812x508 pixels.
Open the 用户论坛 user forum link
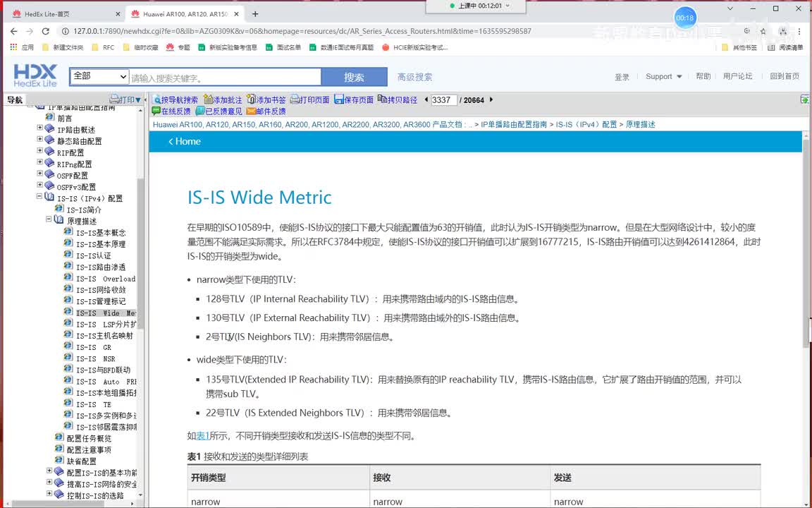(x=737, y=76)
